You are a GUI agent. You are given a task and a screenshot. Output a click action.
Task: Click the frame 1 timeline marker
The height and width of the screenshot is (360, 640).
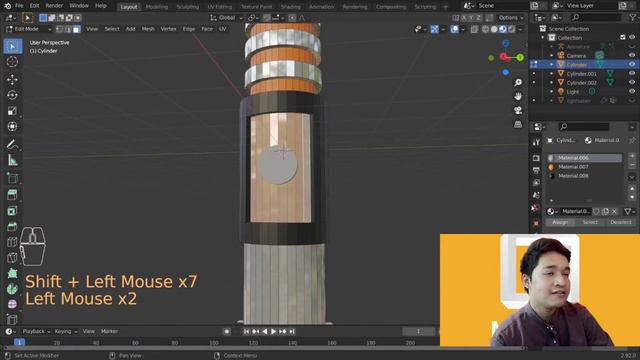(19, 343)
